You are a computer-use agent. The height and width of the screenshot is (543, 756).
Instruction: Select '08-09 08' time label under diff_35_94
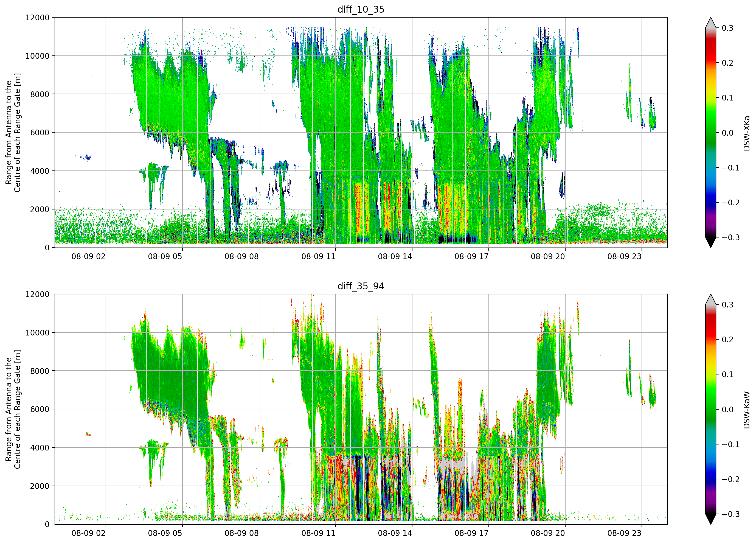pyautogui.click(x=242, y=533)
